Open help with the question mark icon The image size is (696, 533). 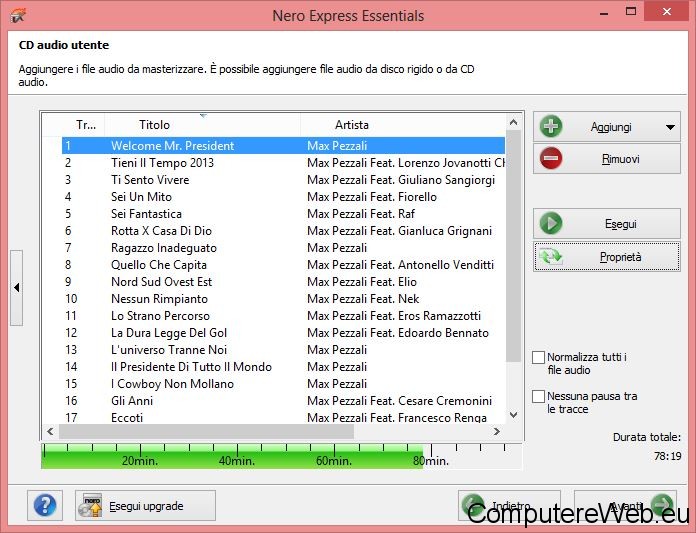[45, 505]
